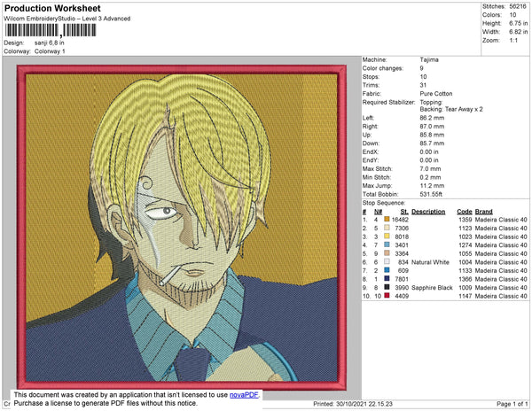The image size is (532, 411).
Task: Click the tan swatch for code 1055
Action: tap(387, 253)
